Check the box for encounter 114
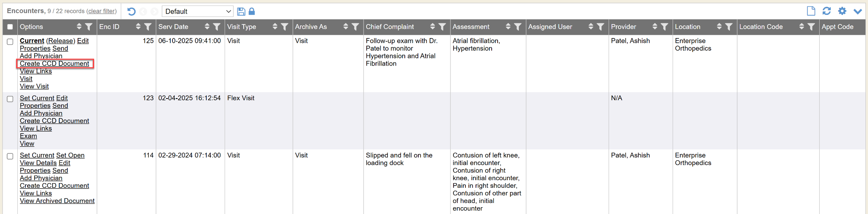 10,156
